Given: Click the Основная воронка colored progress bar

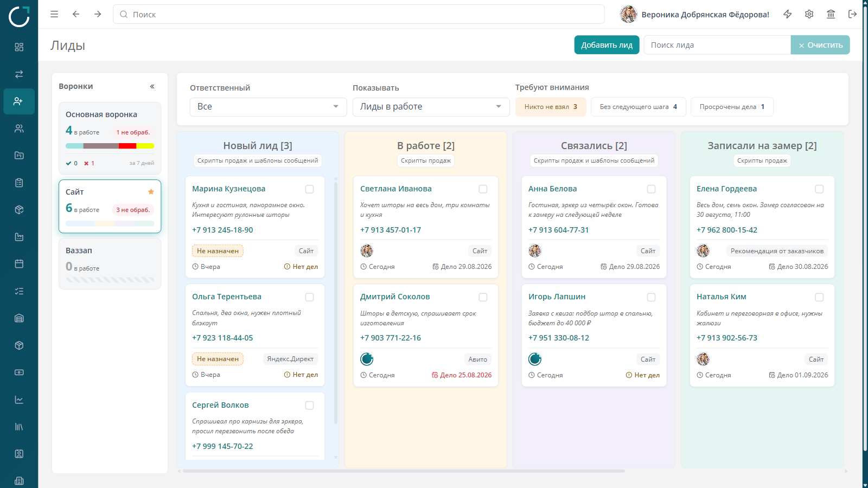Looking at the screenshot, I should coord(110,146).
